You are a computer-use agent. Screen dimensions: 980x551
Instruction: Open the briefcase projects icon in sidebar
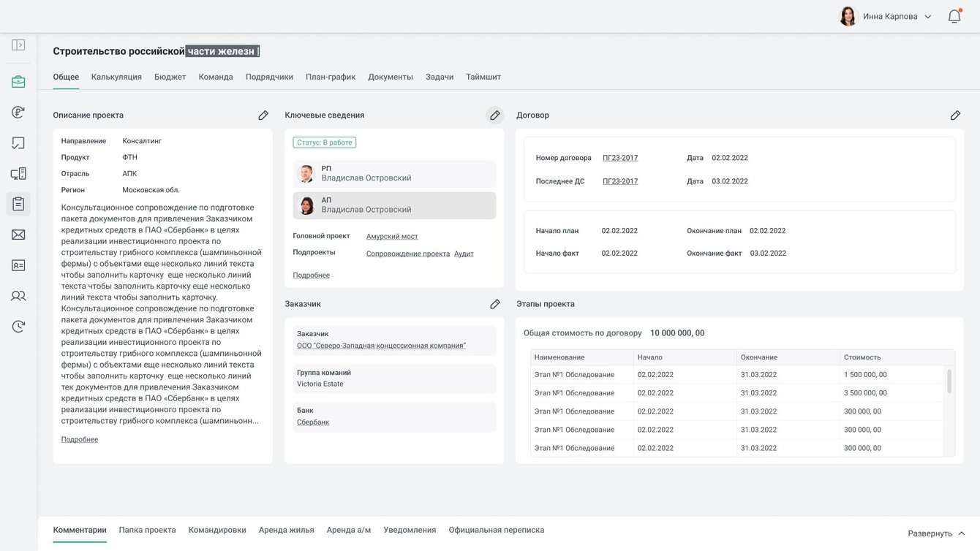18,82
